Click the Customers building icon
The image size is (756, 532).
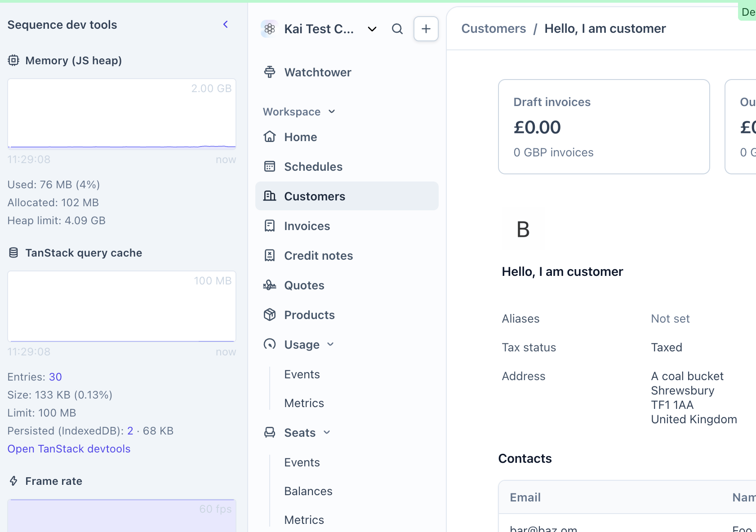tap(270, 196)
